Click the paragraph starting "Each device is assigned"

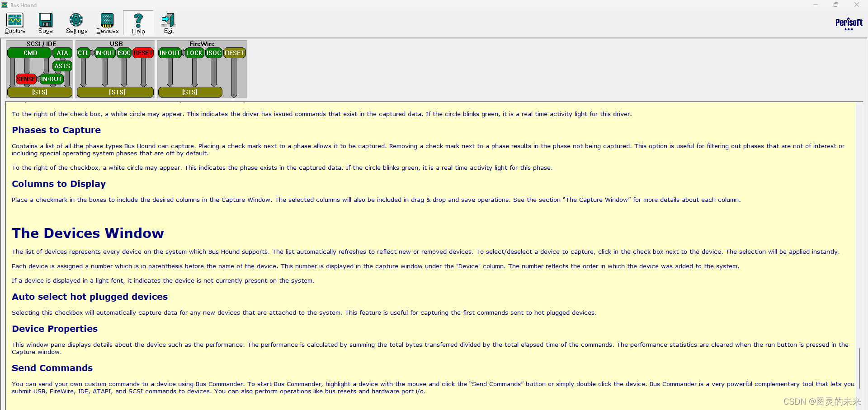376,266
